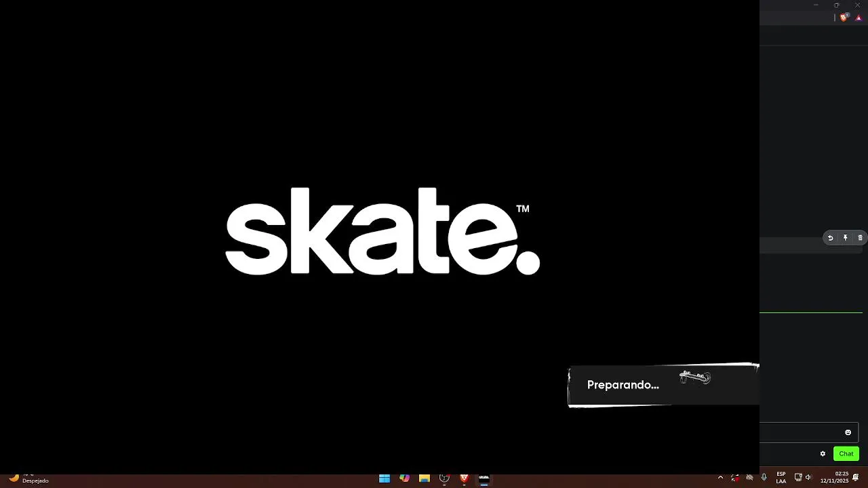Expand the hidden system tray icons chevron
868x488 pixels.
pos(720,478)
